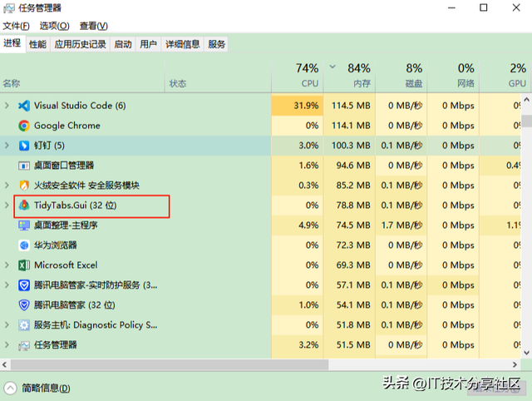Select the Google Chrome process name
The height and width of the screenshot is (401, 532).
tap(67, 126)
